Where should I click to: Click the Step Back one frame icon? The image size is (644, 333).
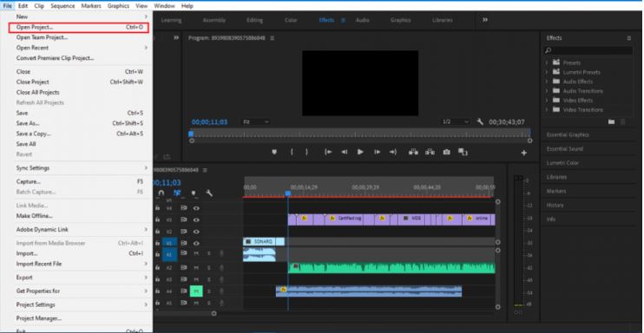[x=345, y=152]
